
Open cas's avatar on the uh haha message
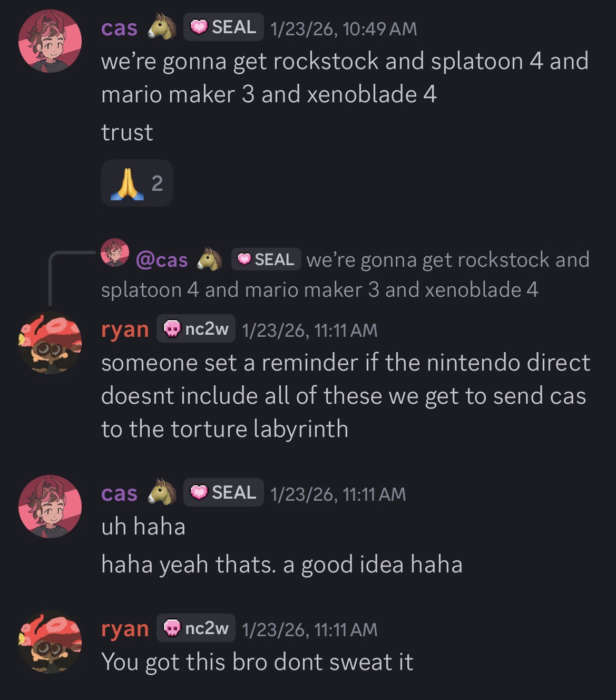click(50, 507)
